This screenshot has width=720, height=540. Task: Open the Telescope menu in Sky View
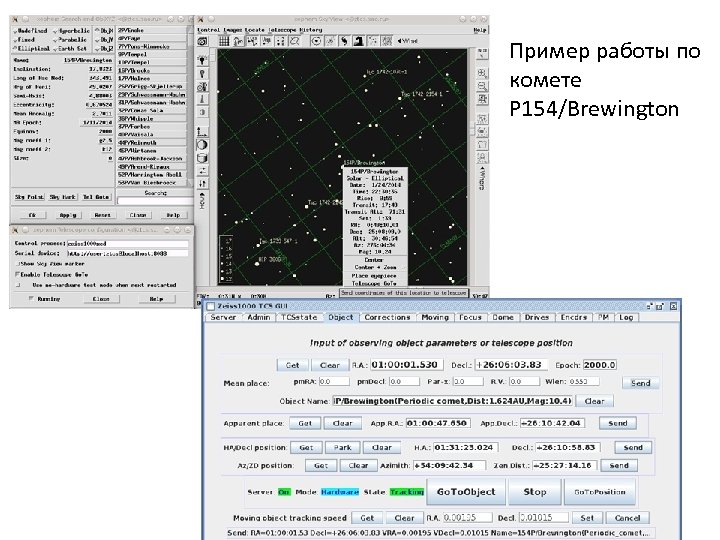tap(282, 30)
